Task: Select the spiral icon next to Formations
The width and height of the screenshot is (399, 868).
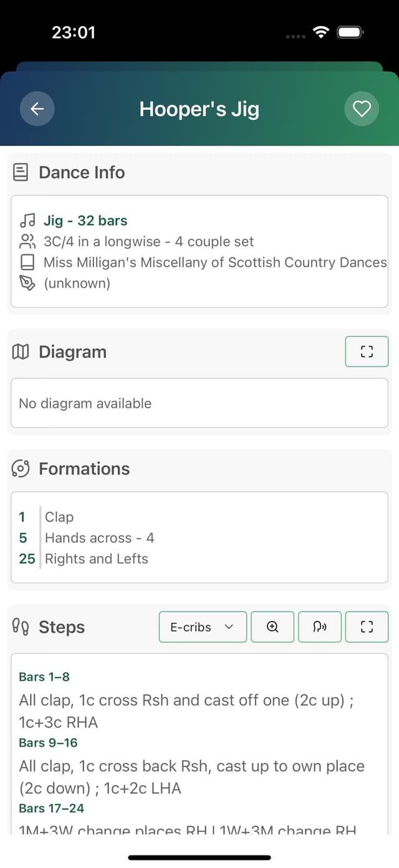Action: [x=21, y=469]
